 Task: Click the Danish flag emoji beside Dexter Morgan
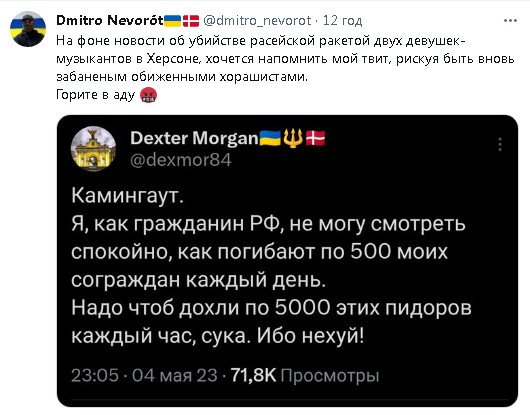(316, 139)
